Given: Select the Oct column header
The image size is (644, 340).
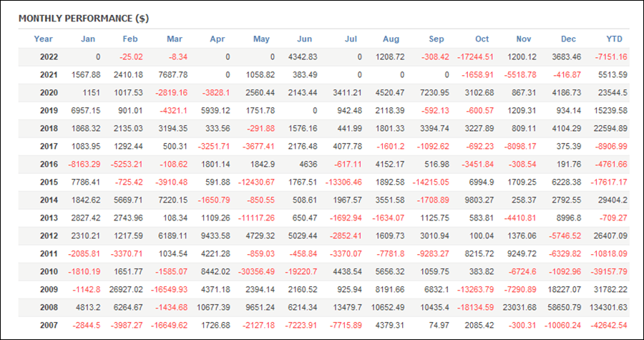Looking at the screenshot, I should click(x=482, y=39).
